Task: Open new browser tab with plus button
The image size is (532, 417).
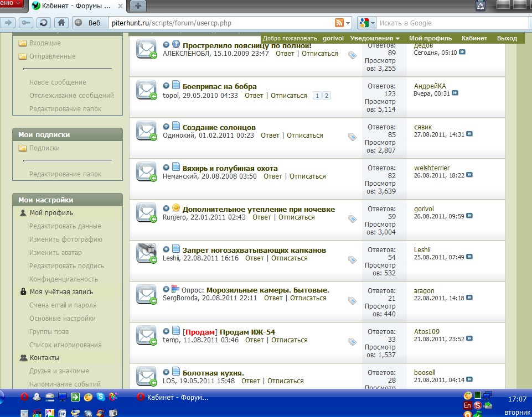Action: pyautogui.click(x=138, y=6)
